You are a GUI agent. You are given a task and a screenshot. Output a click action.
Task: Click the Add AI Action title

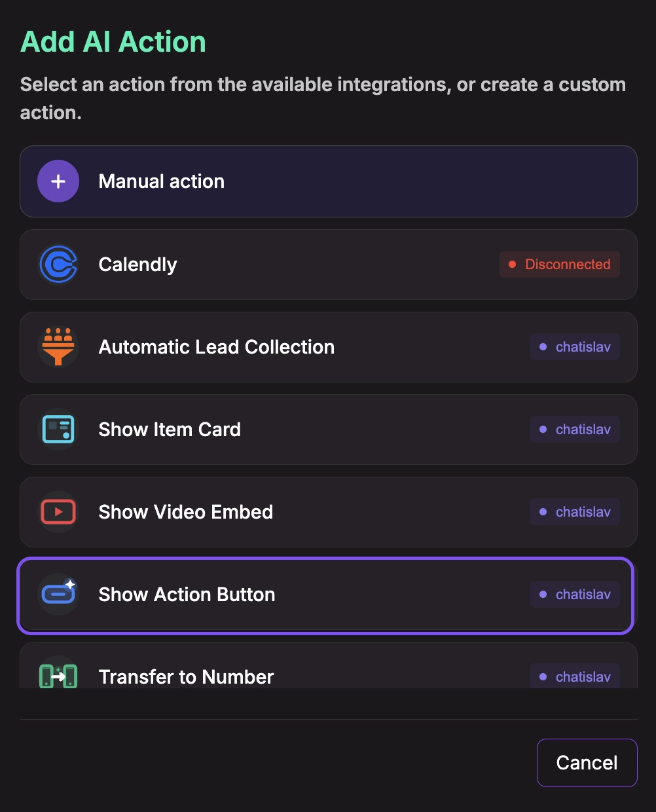tap(113, 41)
